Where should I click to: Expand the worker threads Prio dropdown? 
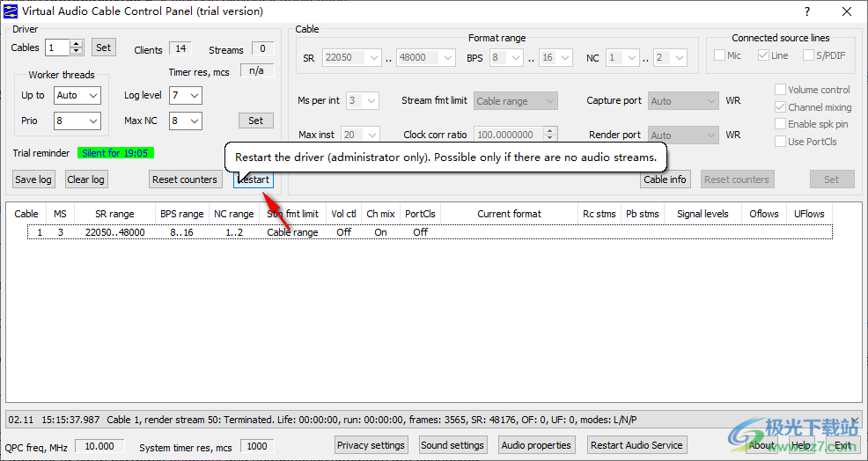pyautogui.click(x=77, y=121)
